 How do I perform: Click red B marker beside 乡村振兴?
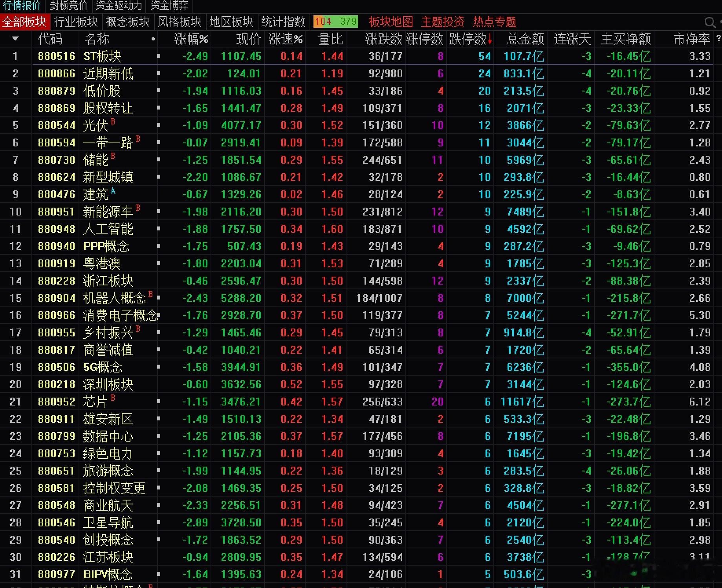(x=138, y=329)
